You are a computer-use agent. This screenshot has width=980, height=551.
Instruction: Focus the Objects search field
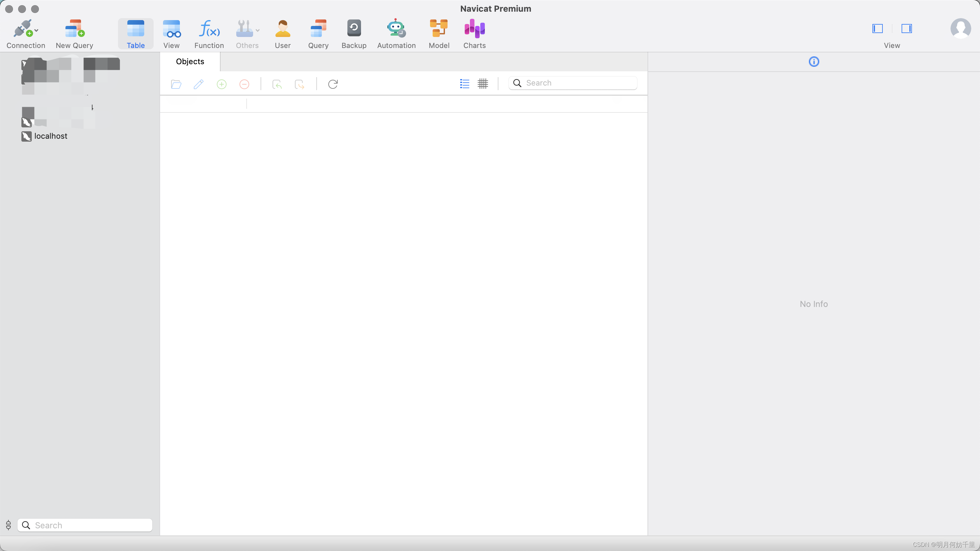coord(573,83)
